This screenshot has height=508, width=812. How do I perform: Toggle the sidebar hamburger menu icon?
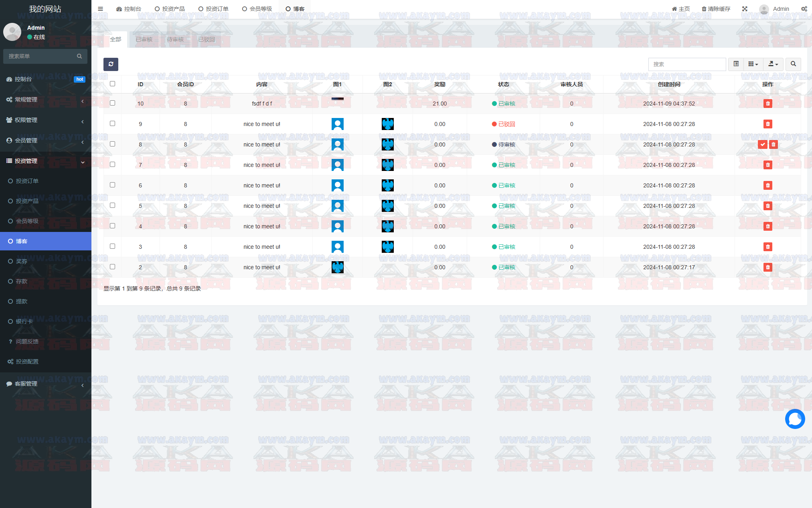click(100, 9)
